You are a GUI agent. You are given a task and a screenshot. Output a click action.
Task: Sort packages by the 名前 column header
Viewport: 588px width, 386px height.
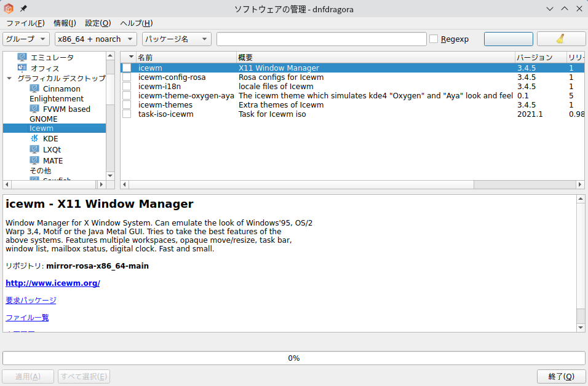click(x=186, y=57)
